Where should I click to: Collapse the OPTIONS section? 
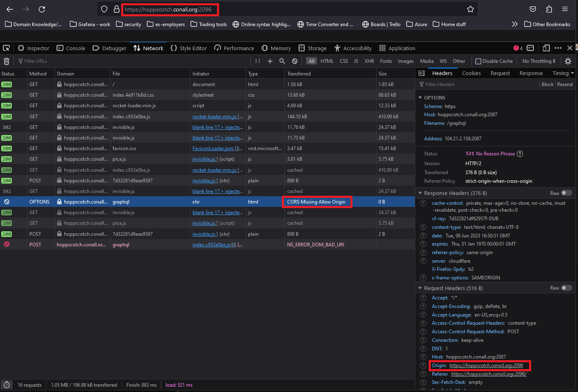(421, 97)
